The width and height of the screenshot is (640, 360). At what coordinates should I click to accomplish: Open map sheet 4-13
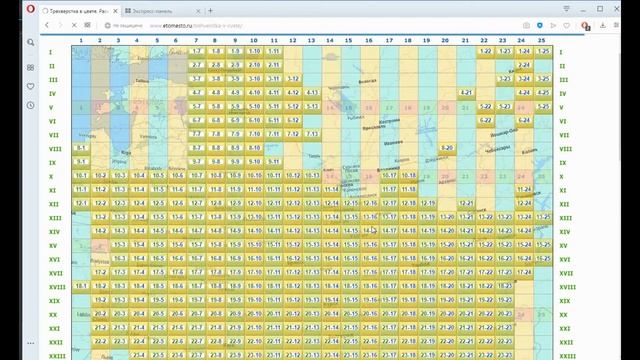coord(312,93)
